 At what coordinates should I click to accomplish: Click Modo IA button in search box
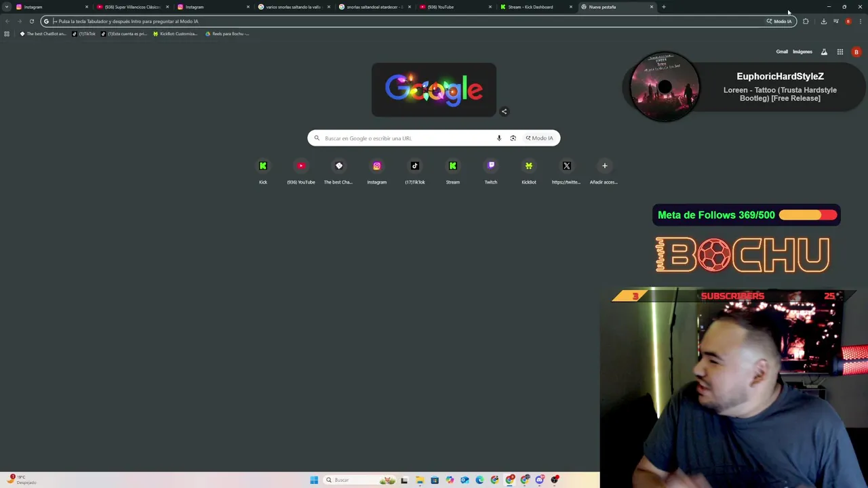(540, 138)
